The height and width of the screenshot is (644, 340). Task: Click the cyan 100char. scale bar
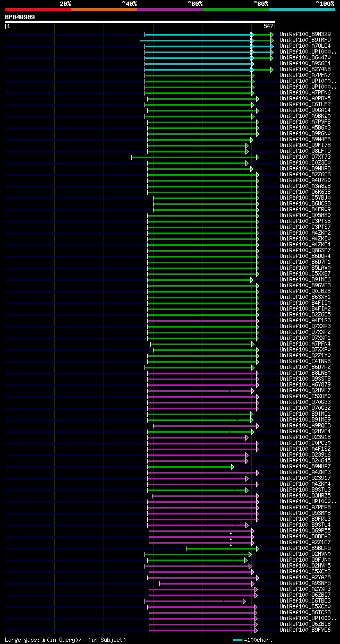tap(237, 640)
